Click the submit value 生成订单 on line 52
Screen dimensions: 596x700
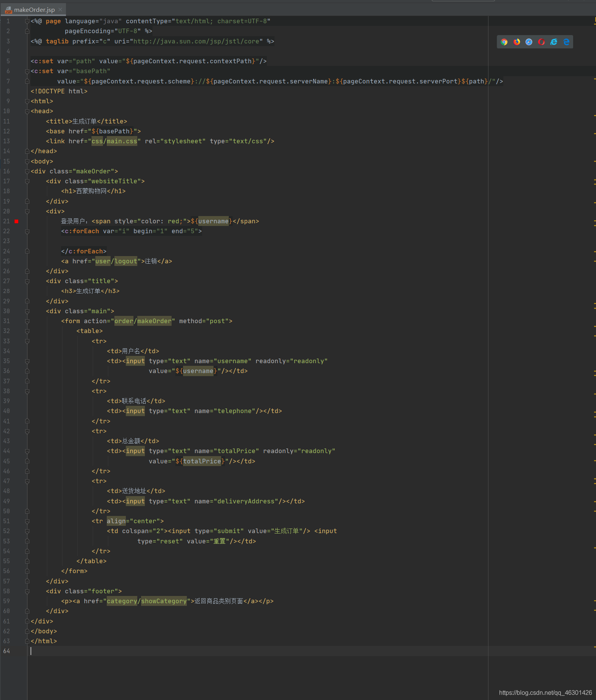(x=287, y=531)
